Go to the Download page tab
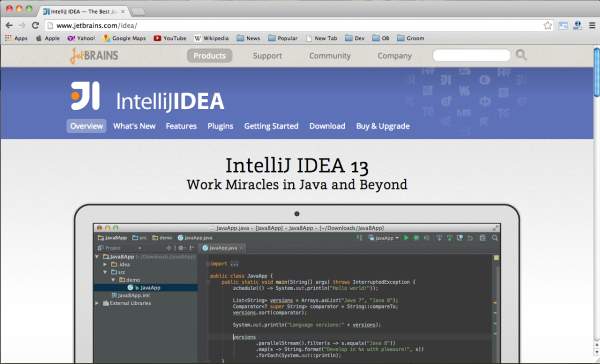The width and height of the screenshot is (600, 364). 327,126
